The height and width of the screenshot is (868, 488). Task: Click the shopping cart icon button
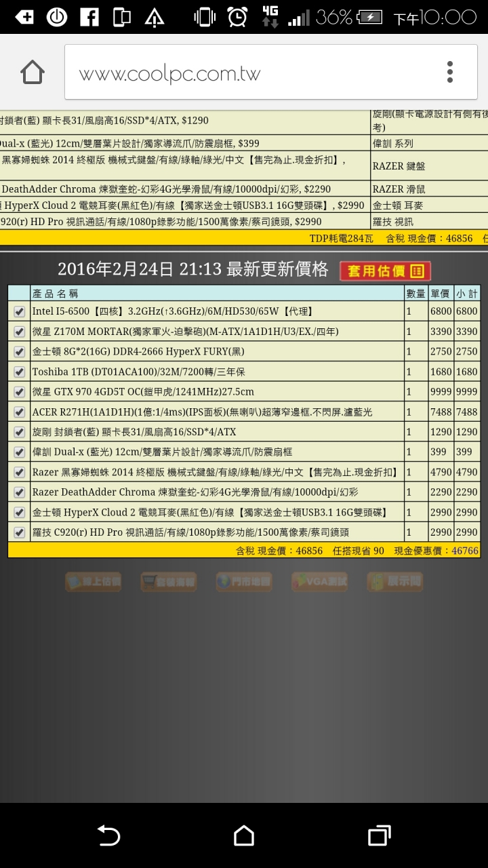(168, 581)
